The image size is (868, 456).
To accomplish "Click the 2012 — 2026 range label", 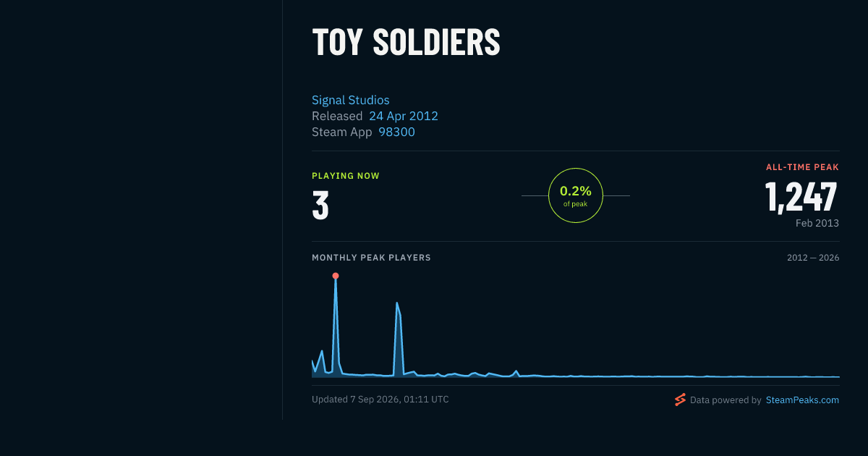I will click(x=813, y=258).
